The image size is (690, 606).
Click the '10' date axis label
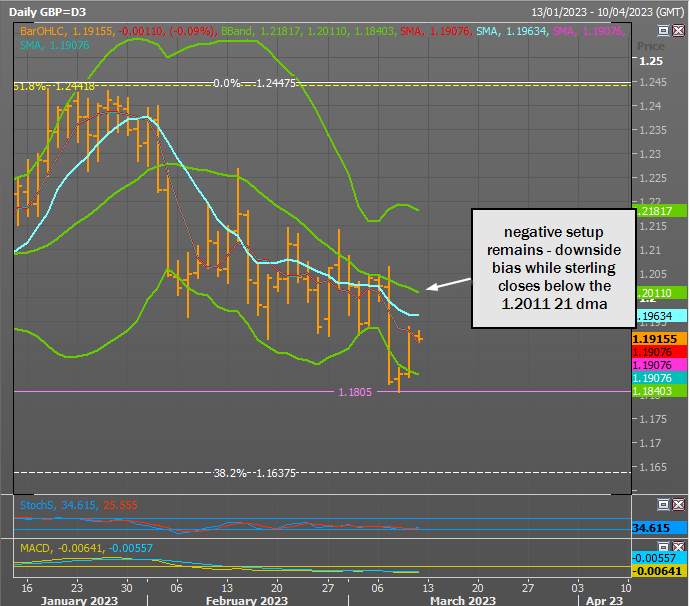tap(625, 588)
